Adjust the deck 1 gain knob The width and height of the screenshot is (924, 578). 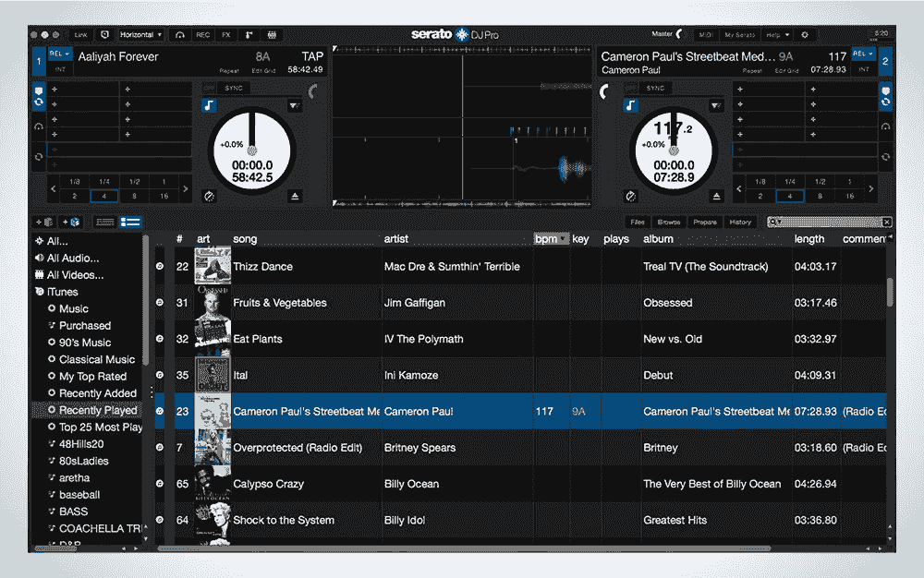point(313,91)
